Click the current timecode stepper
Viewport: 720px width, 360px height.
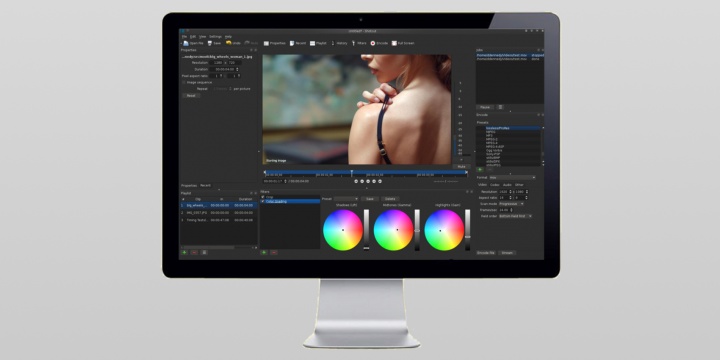pyautogui.click(x=285, y=181)
